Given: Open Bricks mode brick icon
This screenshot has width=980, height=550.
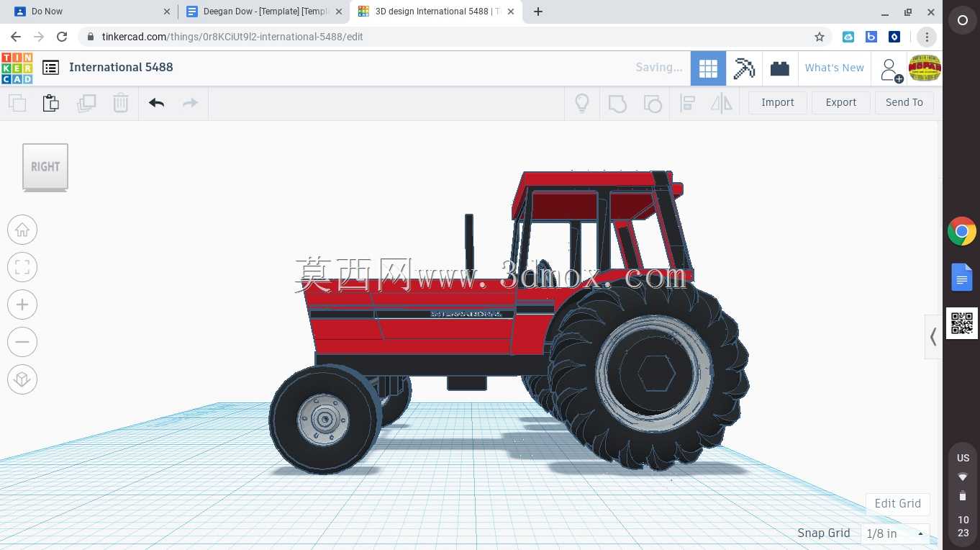Looking at the screenshot, I should coord(779,68).
